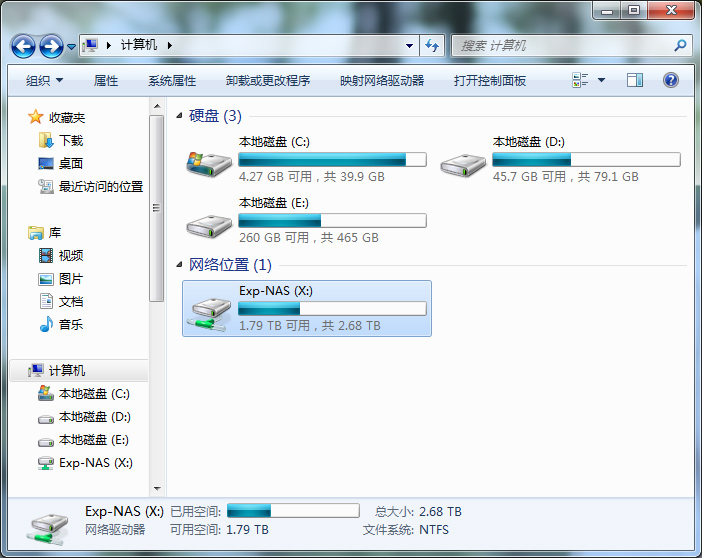Screen dimensions: 702x558
Task: Open the help question mark icon
Action: 671,80
